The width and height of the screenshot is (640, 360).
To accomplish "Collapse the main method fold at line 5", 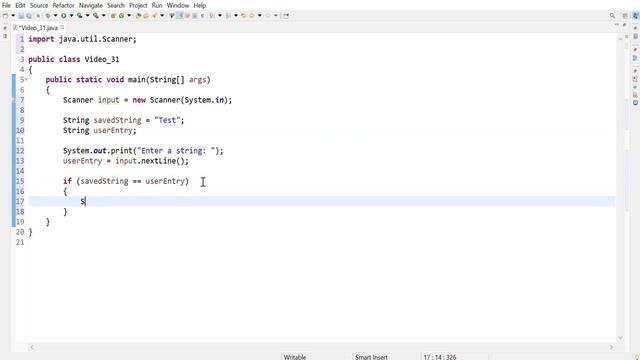I will [x=26, y=80].
